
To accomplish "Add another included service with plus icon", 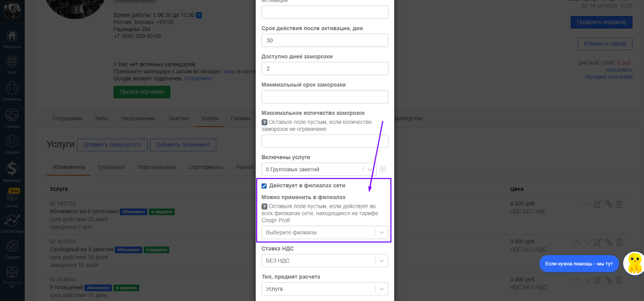I will [382, 169].
